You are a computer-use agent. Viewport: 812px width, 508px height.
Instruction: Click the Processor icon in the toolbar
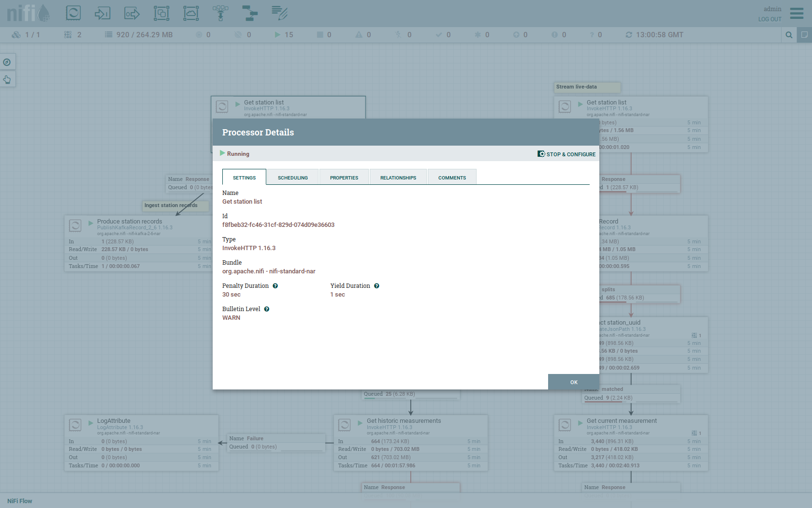point(73,13)
